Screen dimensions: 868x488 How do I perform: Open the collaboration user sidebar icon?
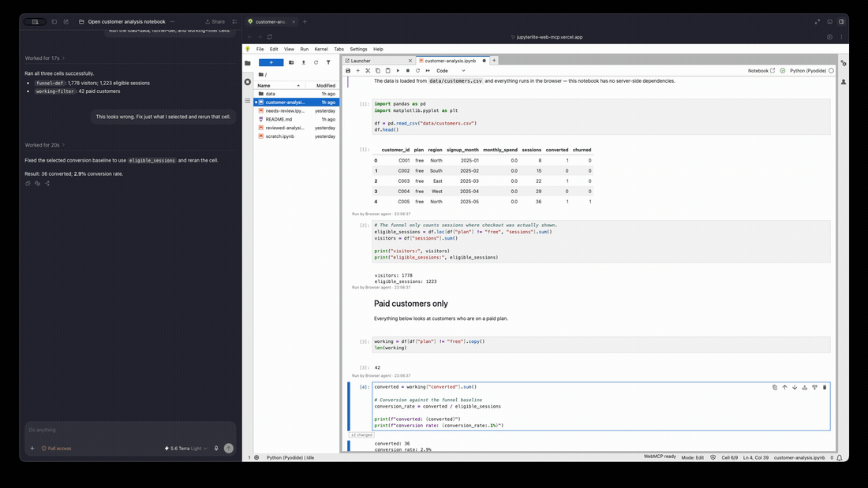coord(843,82)
